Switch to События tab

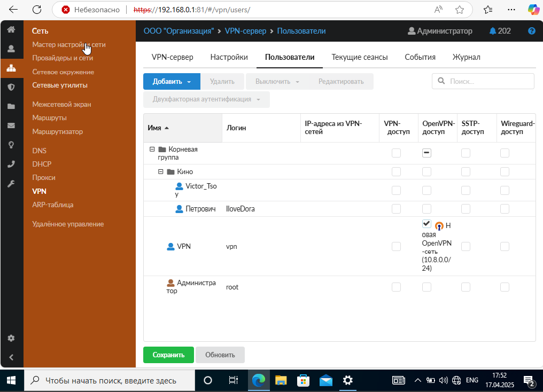(420, 57)
